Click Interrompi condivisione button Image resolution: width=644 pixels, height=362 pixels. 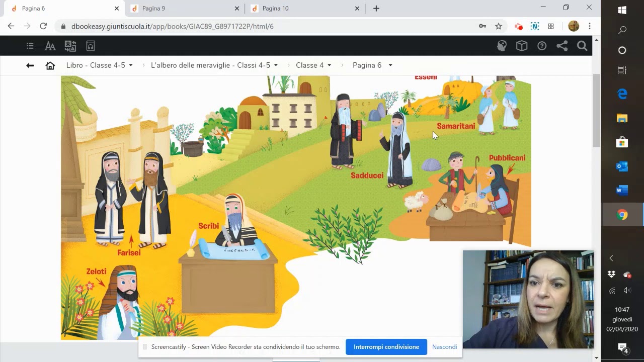tap(386, 347)
